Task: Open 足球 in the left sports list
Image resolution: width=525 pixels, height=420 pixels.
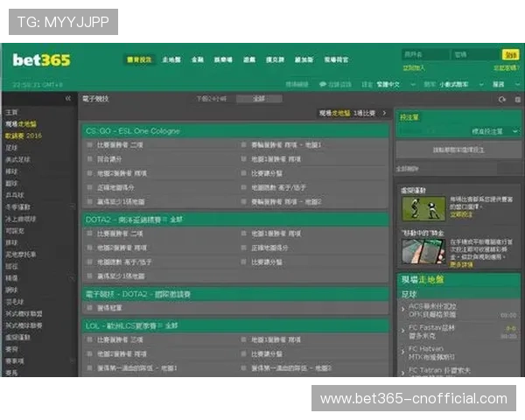Action: coord(12,148)
